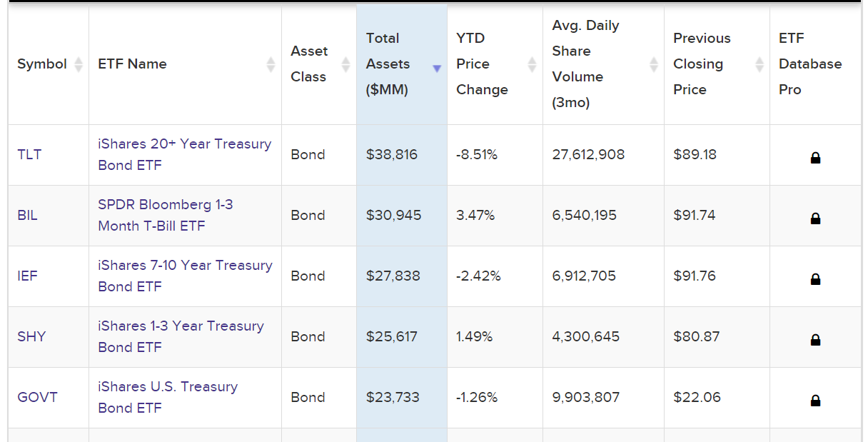Sort by ETF Name column arrows

[271, 64]
